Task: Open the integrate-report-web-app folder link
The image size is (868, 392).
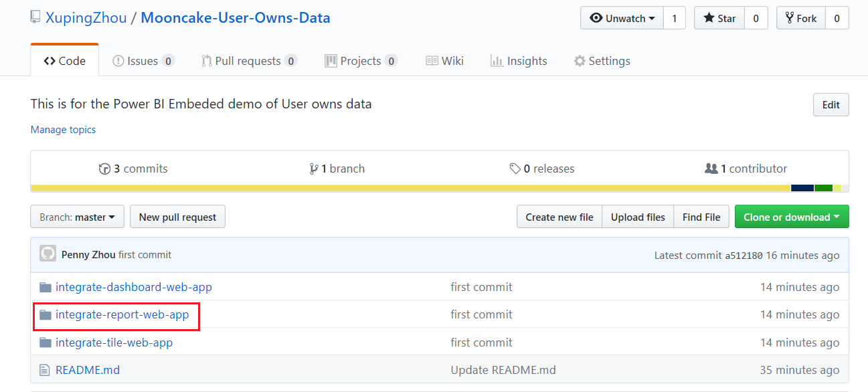Action: [x=122, y=314]
